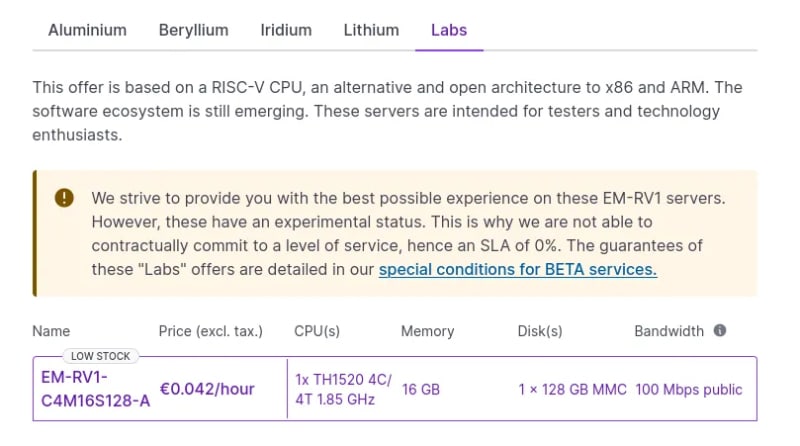The height and width of the screenshot is (446, 800).
Task: Click the 1x TH1520 CPU specification
Action: tap(343, 389)
